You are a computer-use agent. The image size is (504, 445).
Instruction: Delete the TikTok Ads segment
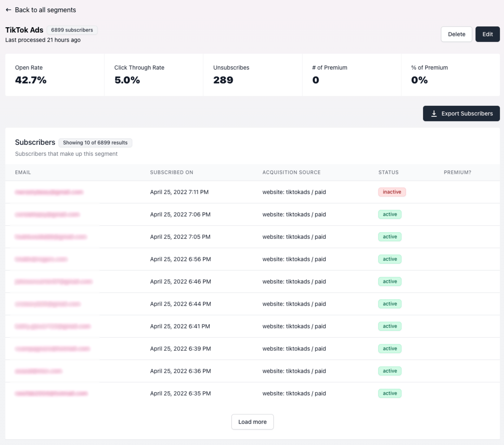pyautogui.click(x=457, y=34)
